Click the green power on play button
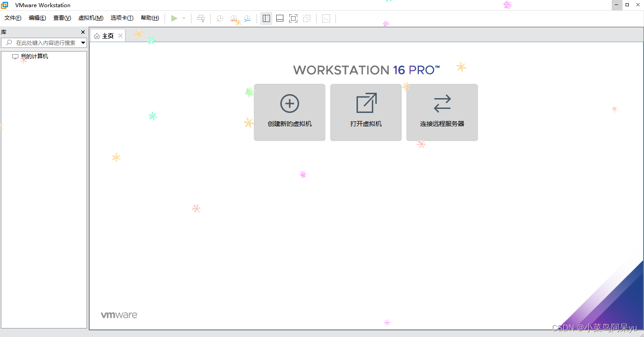Screen dimensions: 644x337 point(174,18)
